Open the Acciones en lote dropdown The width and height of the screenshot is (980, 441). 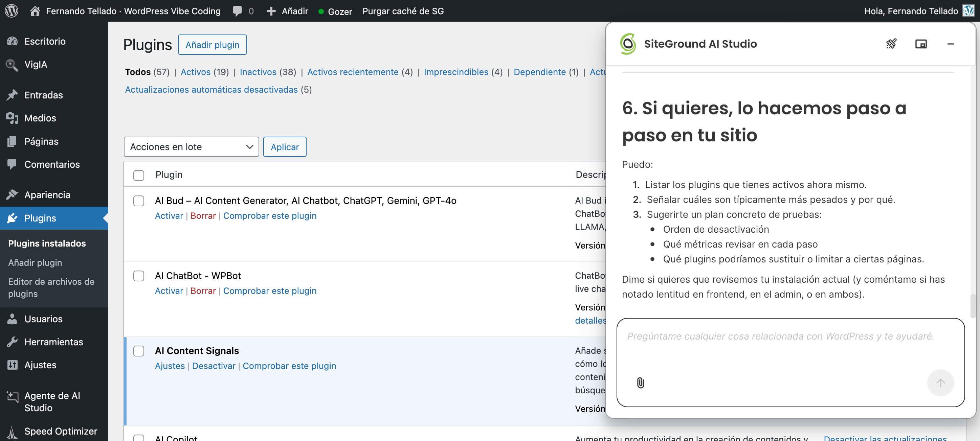pos(191,147)
